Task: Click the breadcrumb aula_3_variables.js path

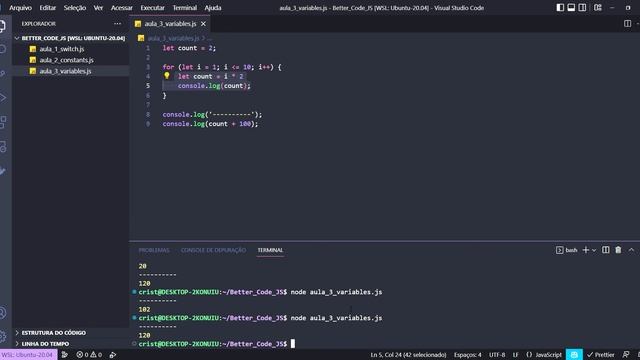Action: (173, 38)
